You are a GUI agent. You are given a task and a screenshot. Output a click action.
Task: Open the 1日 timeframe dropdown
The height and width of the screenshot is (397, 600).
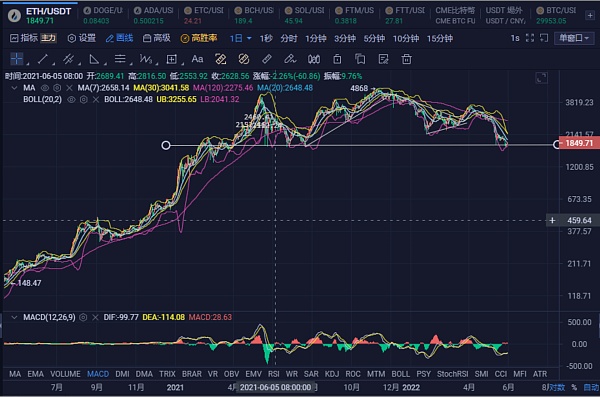[240, 38]
